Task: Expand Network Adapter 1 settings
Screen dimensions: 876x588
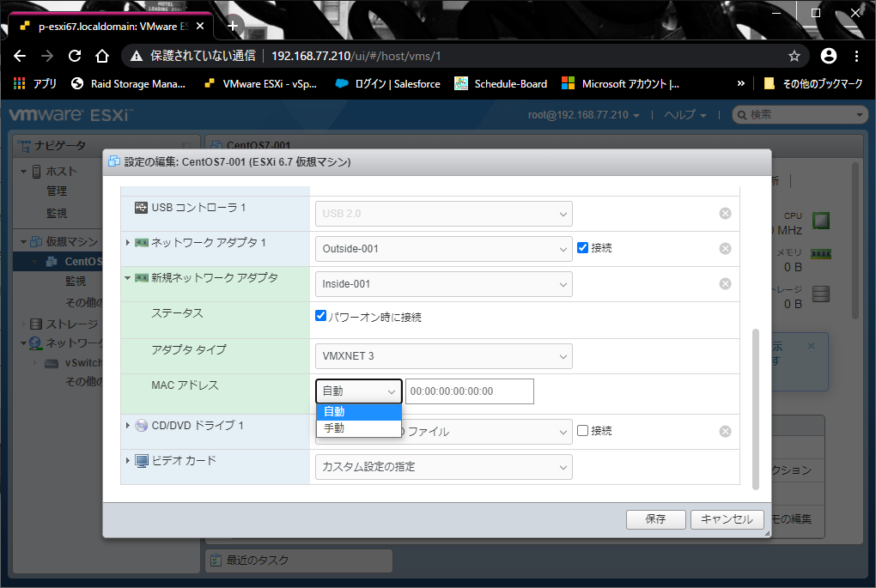Action: tap(128, 242)
